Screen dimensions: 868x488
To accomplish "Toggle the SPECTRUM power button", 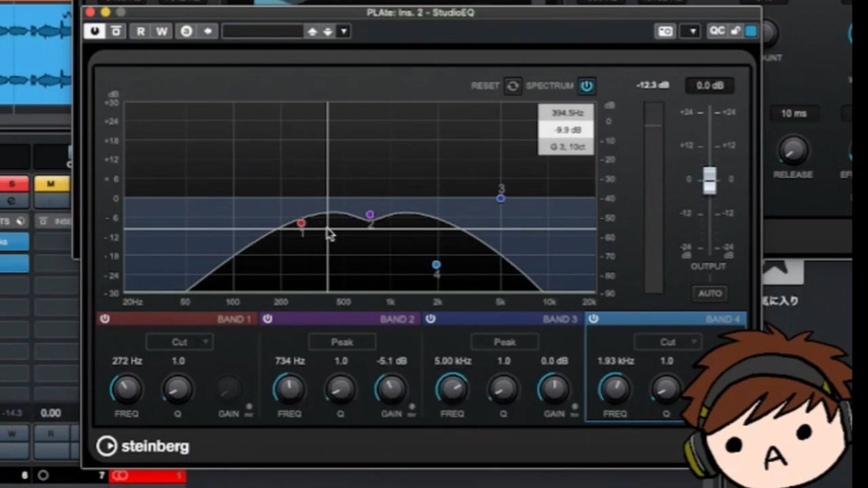I will [586, 86].
